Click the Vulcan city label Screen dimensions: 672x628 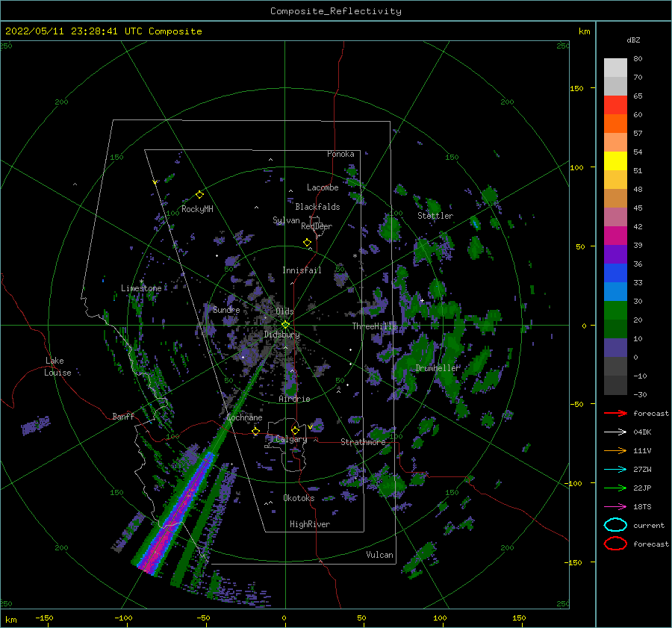coord(380,555)
